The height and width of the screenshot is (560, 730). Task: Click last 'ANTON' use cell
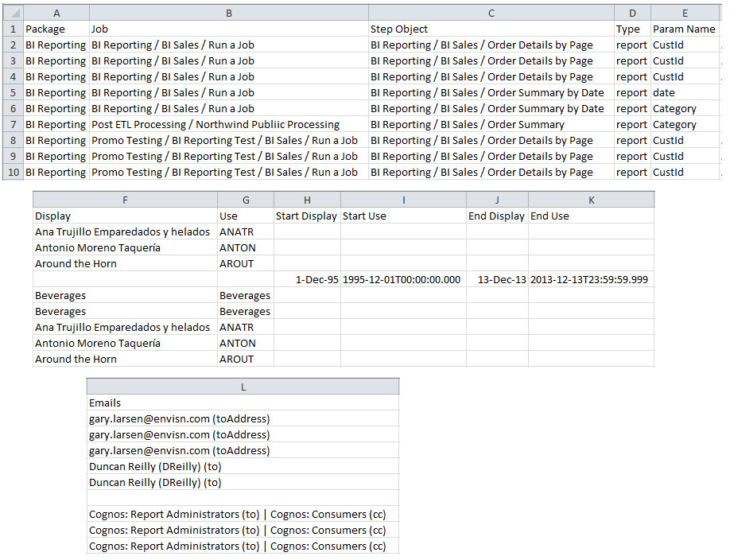246,344
